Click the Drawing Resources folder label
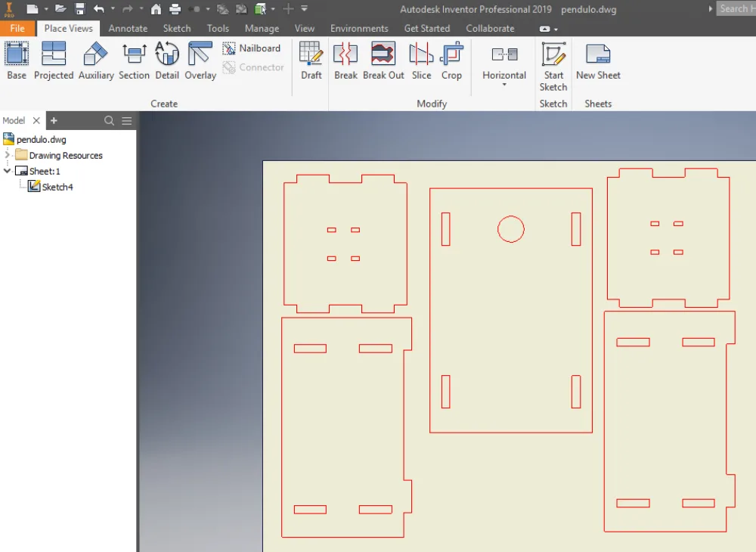756x552 pixels. pos(66,155)
